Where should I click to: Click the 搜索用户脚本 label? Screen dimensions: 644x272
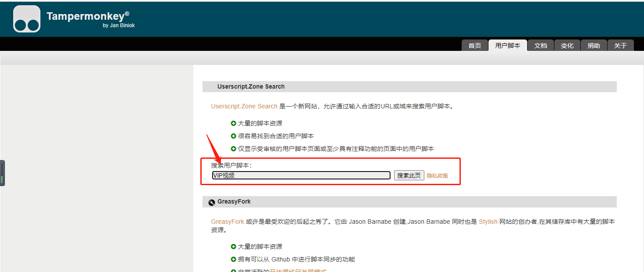231,165
